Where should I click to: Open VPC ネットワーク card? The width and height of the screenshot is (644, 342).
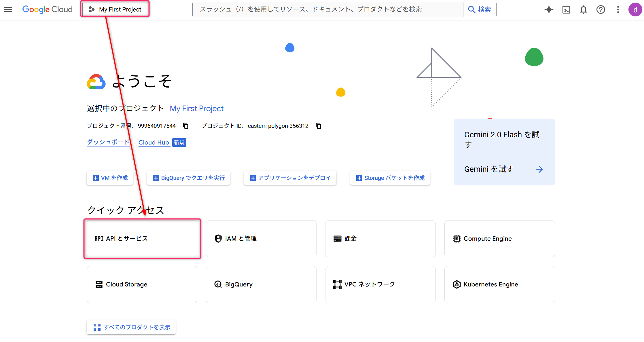[x=380, y=284]
